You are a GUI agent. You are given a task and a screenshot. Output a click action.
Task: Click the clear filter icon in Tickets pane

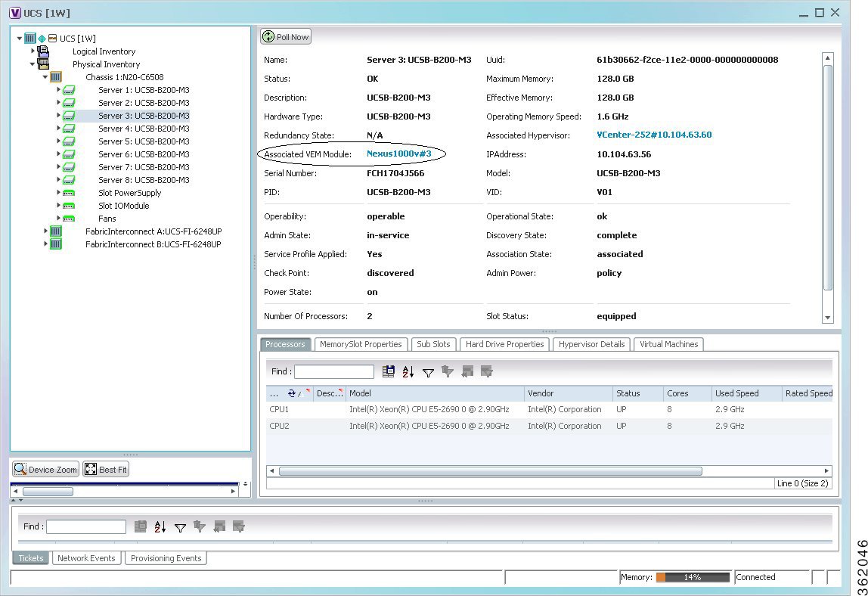(x=200, y=526)
